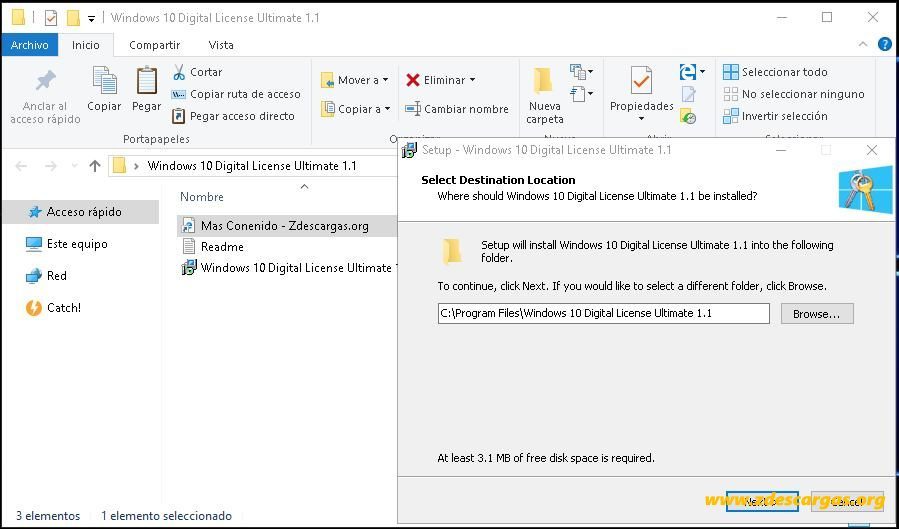Viewport: 899px width, 529px height.
Task: Select Mas Conenido - Zdescargas.org shortcut
Action: (287, 226)
